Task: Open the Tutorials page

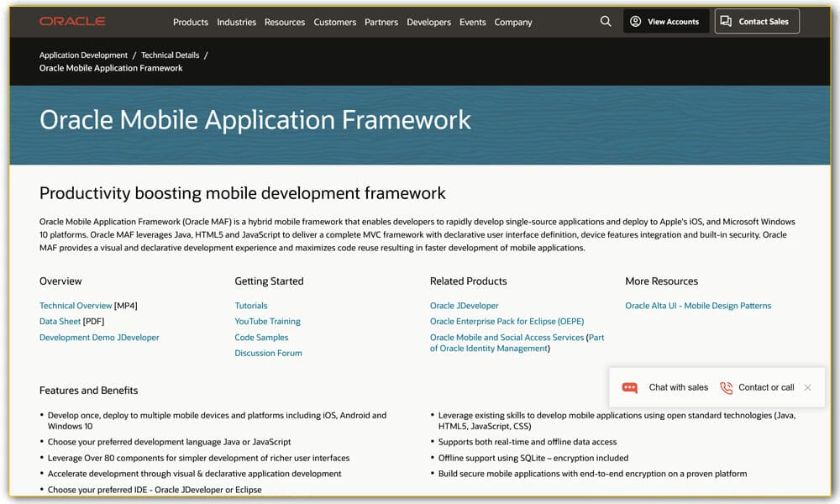Action: [251, 305]
